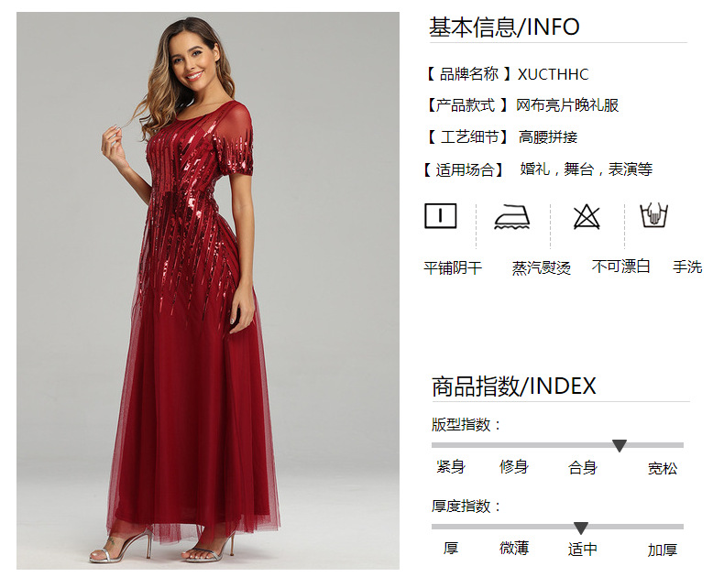This screenshot has width=724, height=588.
Task: Click the XUCTHHC brand name text
Action: click(x=554, y=74)
